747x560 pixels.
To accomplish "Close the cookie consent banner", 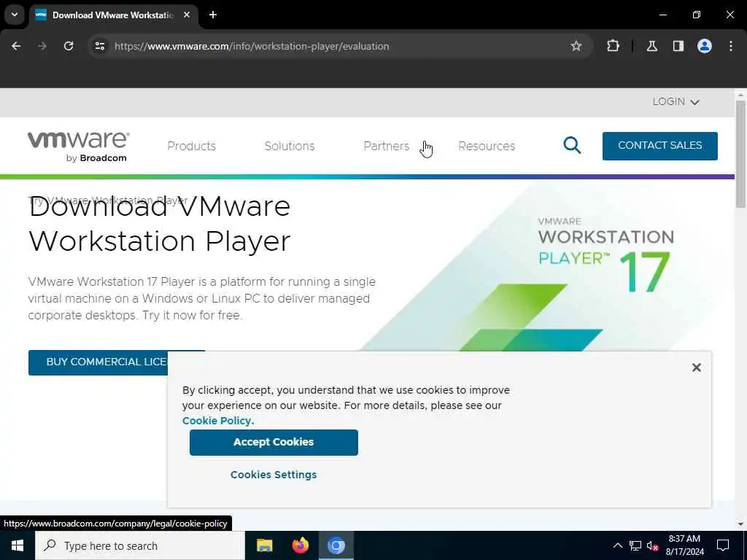I will point(697,367).
